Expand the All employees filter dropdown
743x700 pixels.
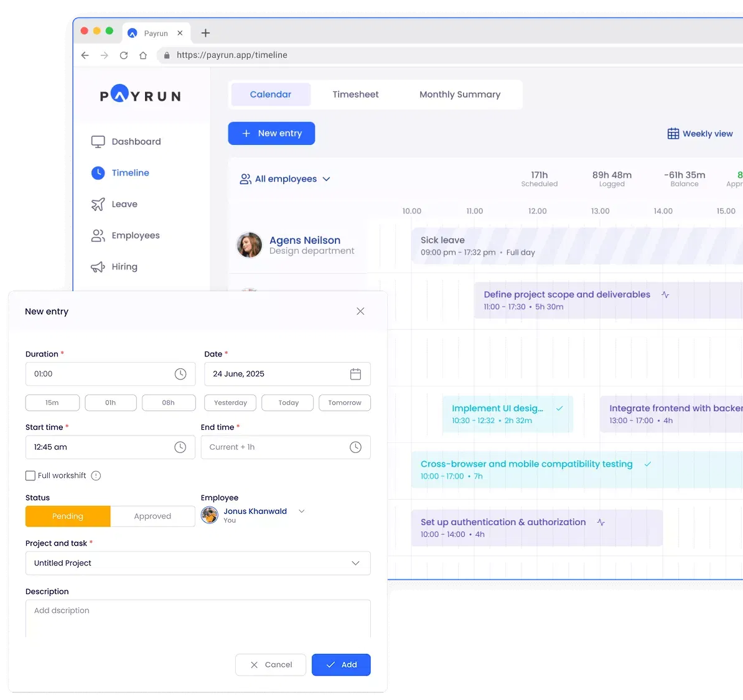[285, 179]
